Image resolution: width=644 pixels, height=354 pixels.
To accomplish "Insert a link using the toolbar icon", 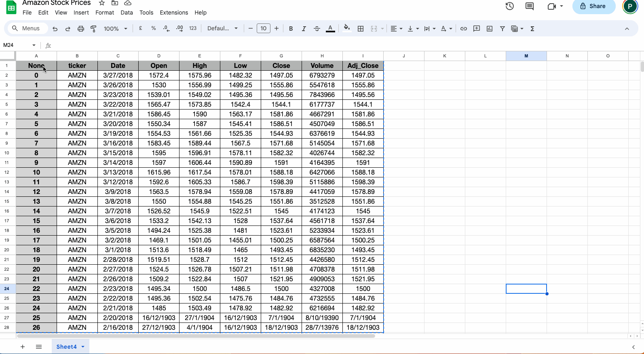I will tap(464, 29).
